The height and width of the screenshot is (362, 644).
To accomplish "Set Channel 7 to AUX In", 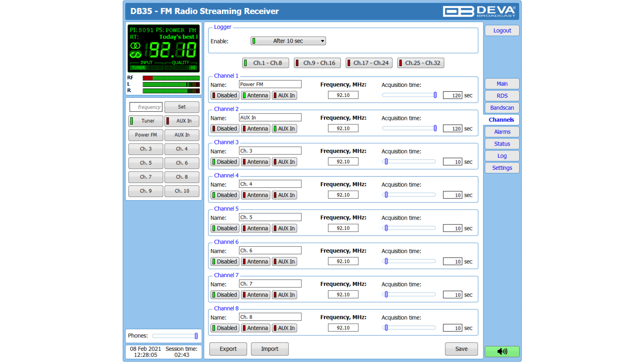I will click(285, 295).
